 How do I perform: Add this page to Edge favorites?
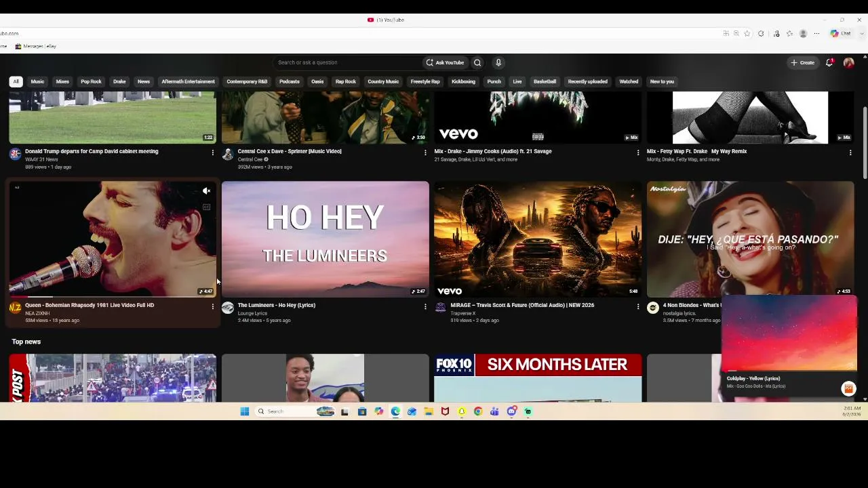click(747, 33)
